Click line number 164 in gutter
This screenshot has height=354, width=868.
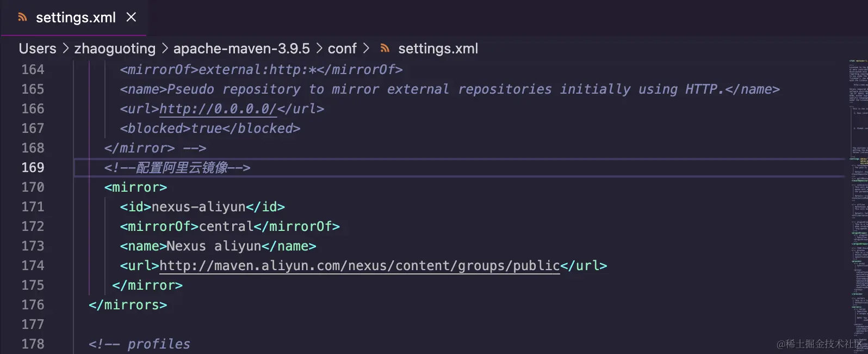(33, 70)
